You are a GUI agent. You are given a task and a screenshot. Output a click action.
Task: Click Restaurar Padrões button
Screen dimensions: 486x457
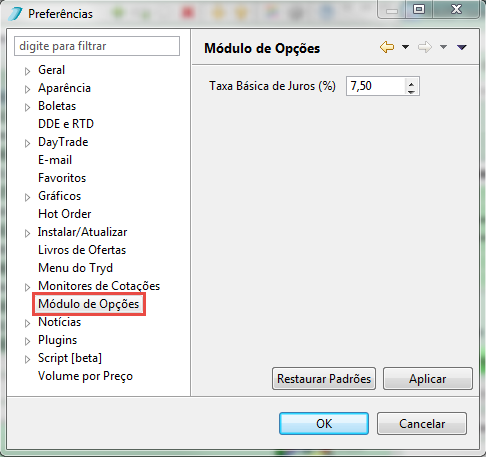324,379
